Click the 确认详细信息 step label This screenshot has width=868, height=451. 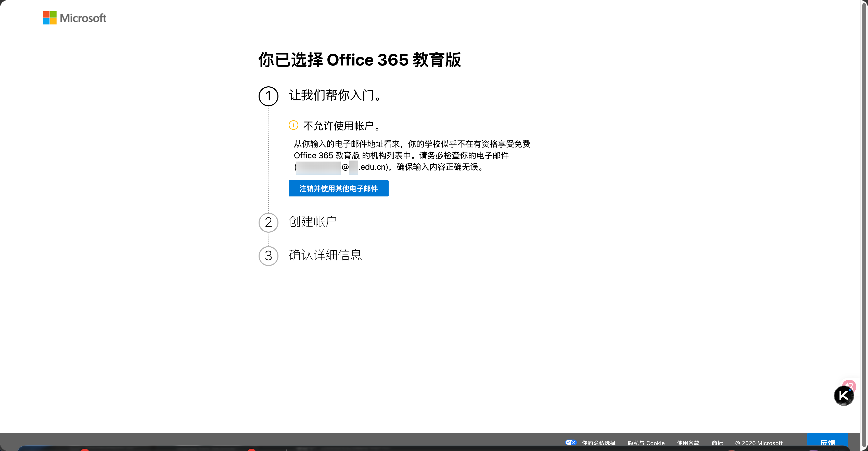pos(325,255)
